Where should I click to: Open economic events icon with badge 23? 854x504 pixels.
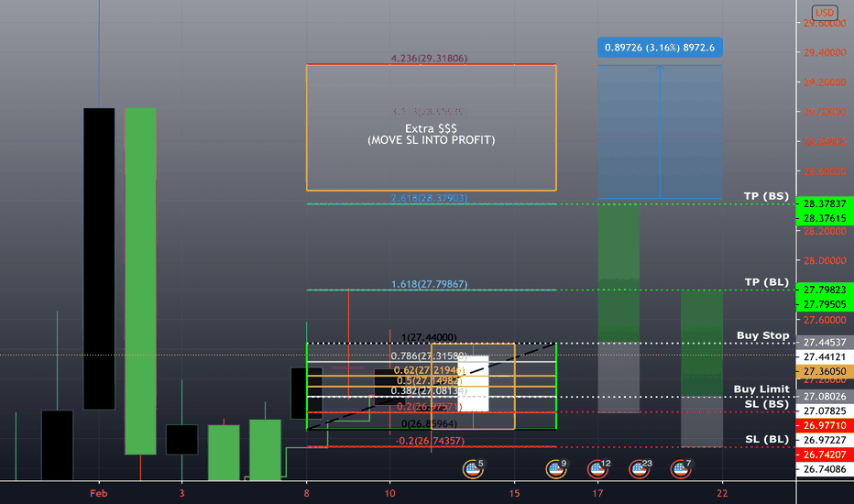639,468
